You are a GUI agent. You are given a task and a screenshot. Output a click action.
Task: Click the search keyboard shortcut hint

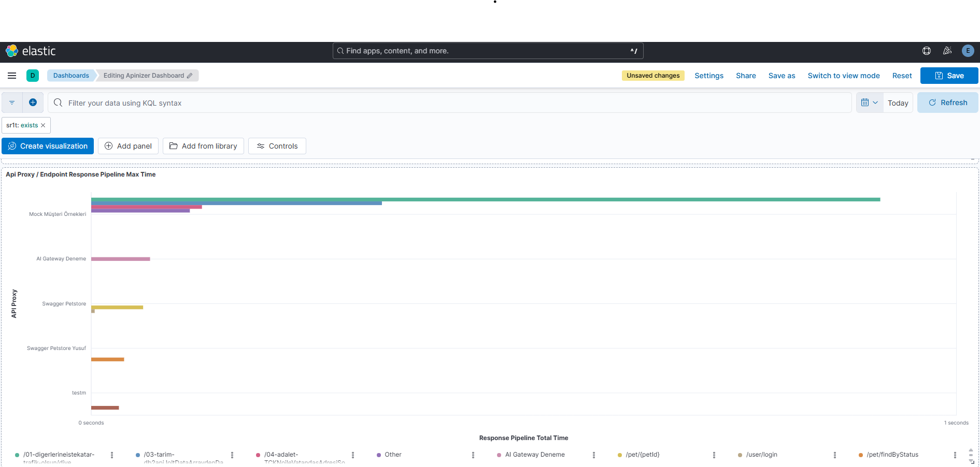[634, 51]
